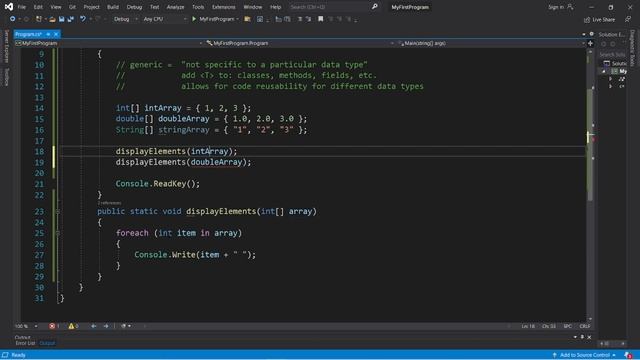Image resolution: width=640 pixels, height=360 pixels.
Task: Open the Toolbox side tab
Action: (x=6, y=77)
